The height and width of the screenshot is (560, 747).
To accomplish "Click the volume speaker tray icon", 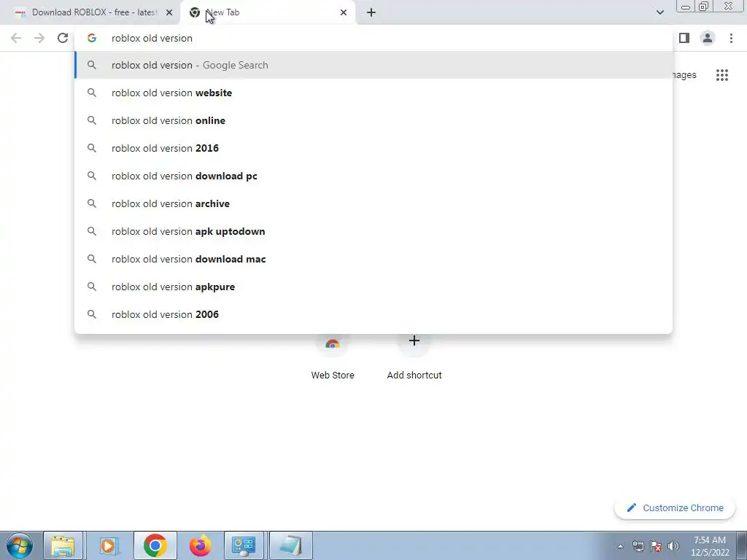I will point(673,546).
